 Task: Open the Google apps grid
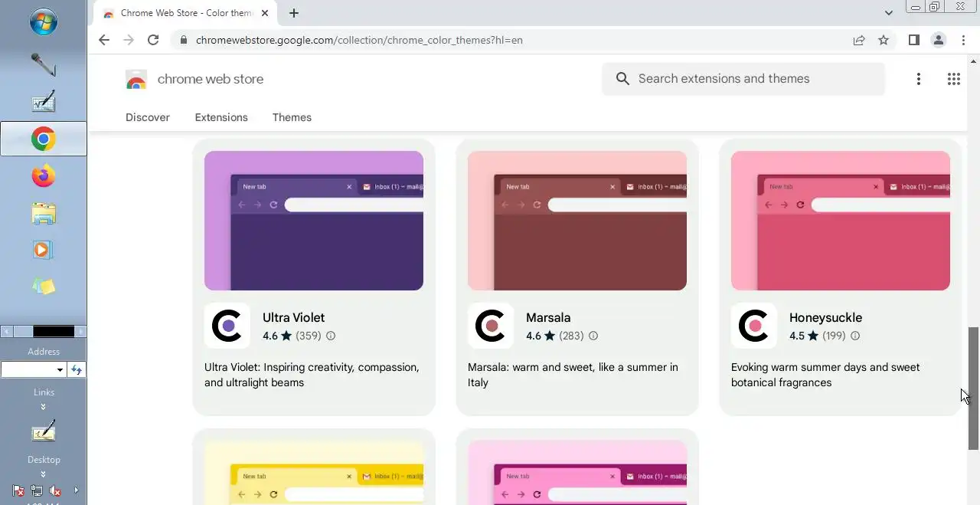(x=954, y=79)
